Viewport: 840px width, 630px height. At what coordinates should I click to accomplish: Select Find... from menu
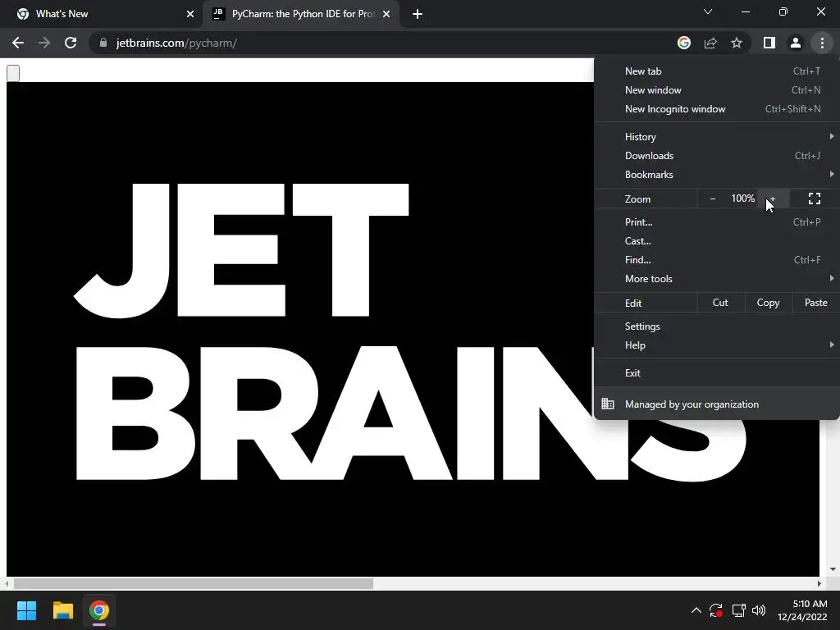click(717, 260)
